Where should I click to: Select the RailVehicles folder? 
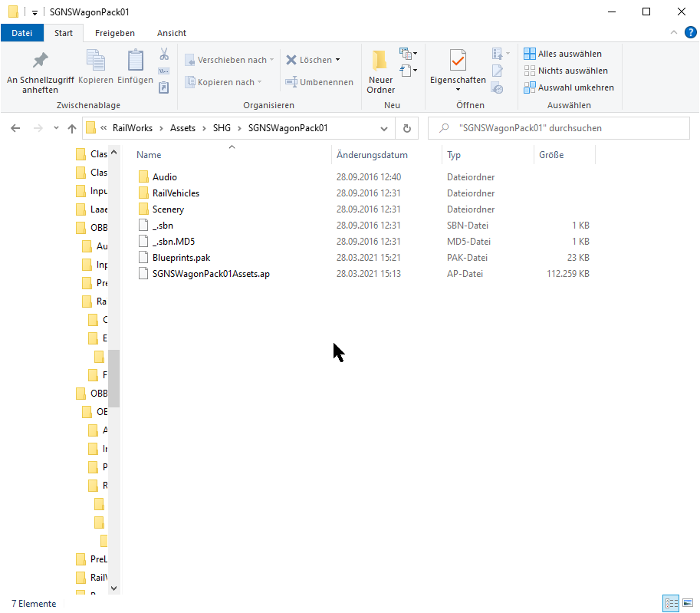point(176,193)
